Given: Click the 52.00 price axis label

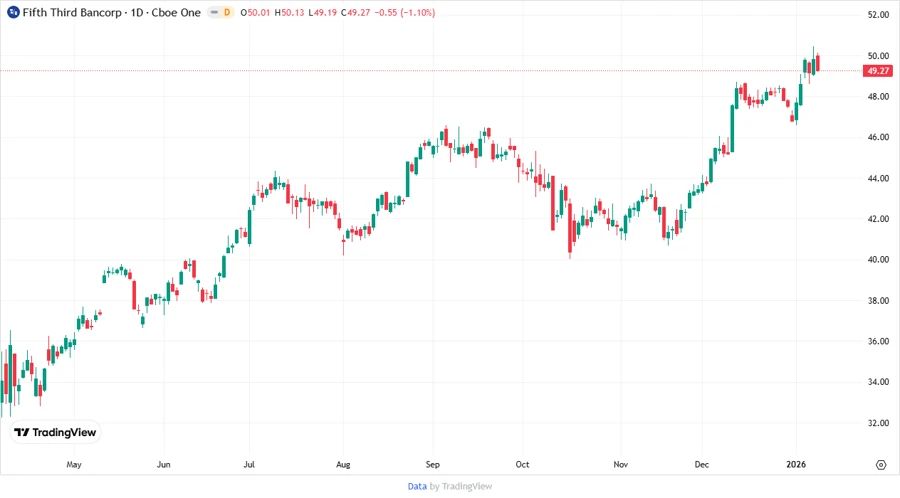Looking at the screenshot, I should click(878, 15).
